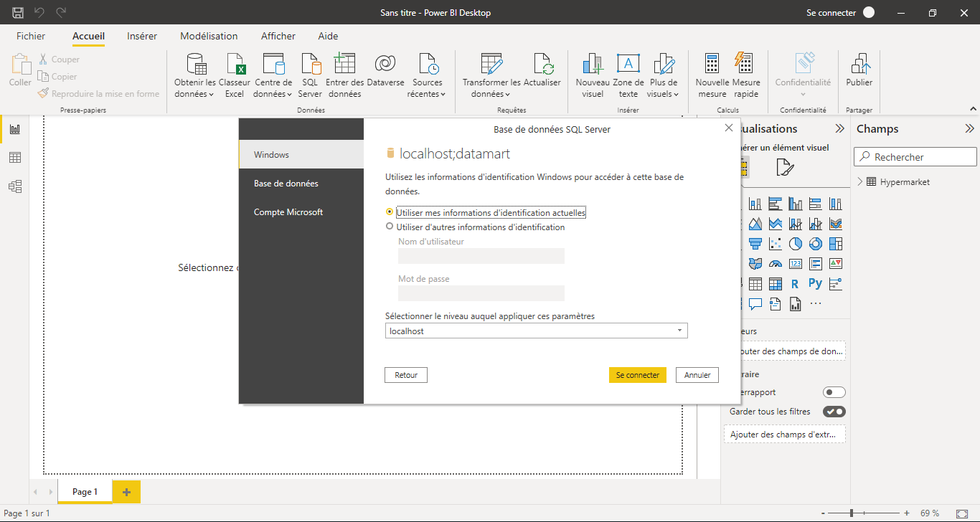Screen dimensions: 980x522
Task: Select the Python (Py) visual
Action: coord(815,284)
